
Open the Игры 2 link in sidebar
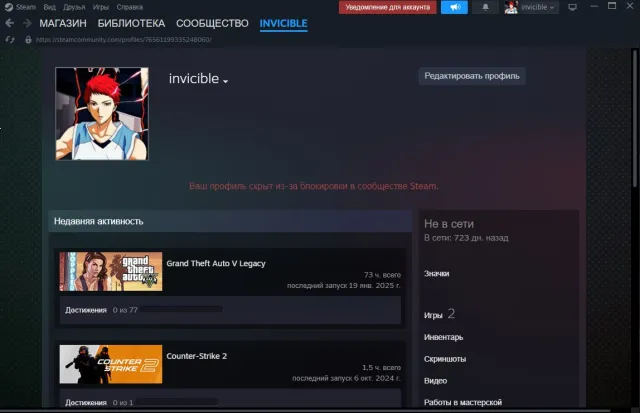point(439,314)
